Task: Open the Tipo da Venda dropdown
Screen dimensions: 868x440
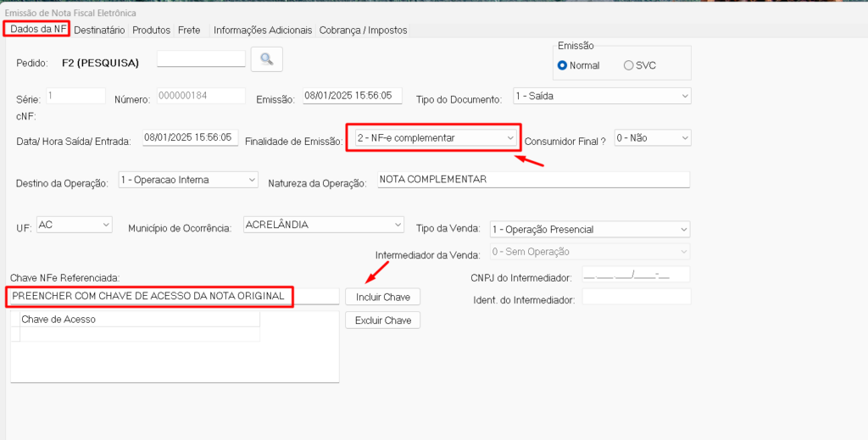Action: [x=590, y=229]
